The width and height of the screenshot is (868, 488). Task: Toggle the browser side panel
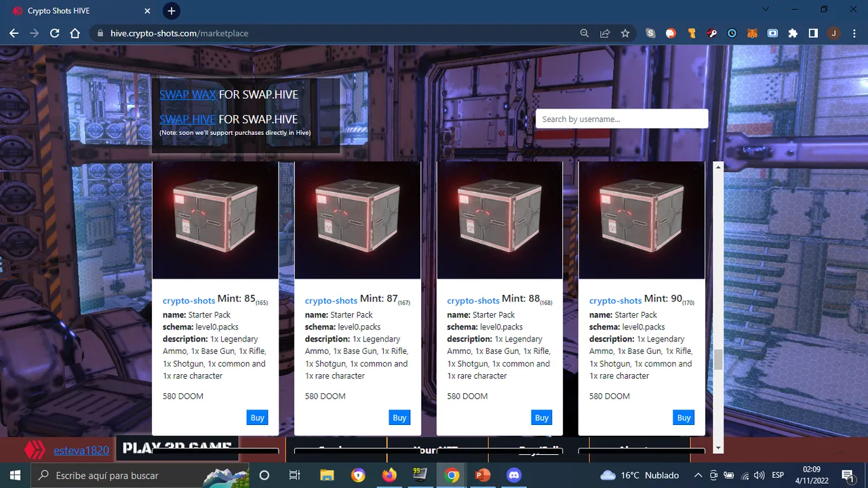[x=813, y=33]
